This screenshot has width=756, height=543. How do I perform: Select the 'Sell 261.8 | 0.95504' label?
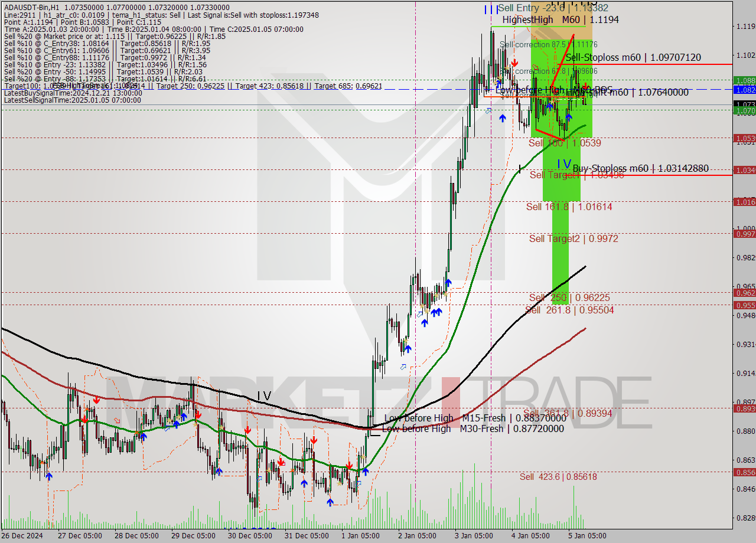coord(569,310)
